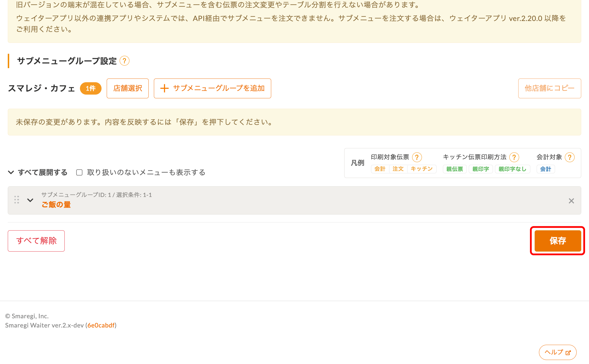589x364 pixels.
Task: Click the 親伝票 legend tag
Action: (x=455, y=169)
